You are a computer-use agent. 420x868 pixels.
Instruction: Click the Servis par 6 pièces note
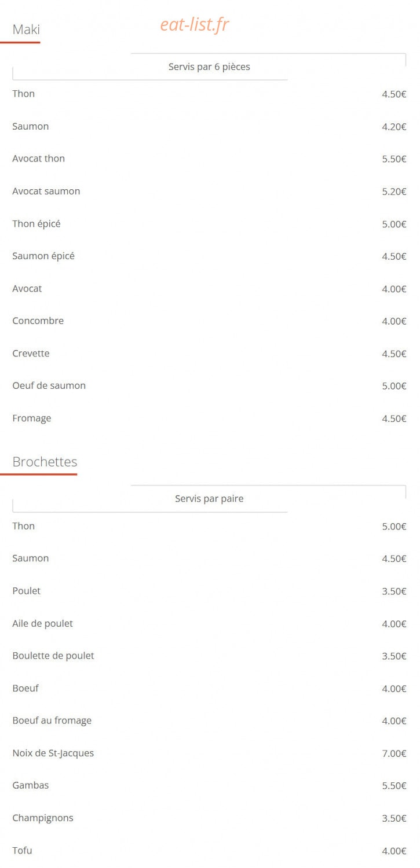click(x=209, y=67)
